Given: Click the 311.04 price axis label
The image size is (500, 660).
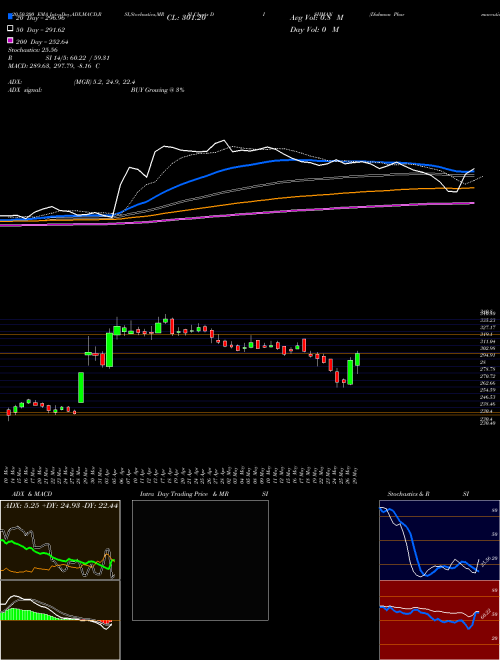Looking at the screenshot, I should [489, 341].
